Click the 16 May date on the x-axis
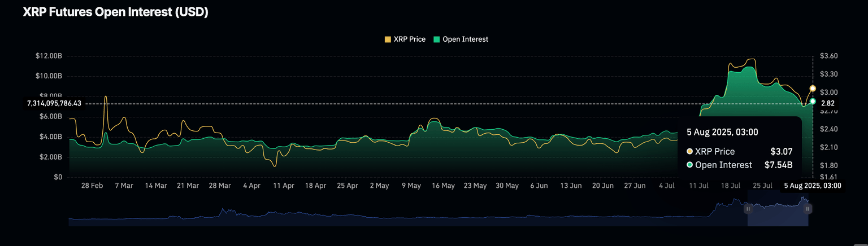This screenshot has width=868, height=246. pyautogui.click(x=444, y=186)
